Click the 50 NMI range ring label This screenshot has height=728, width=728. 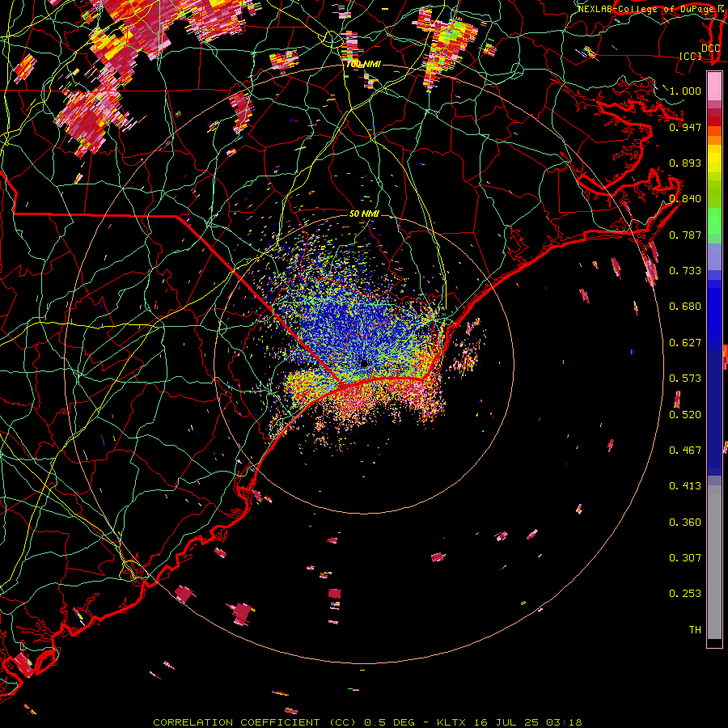[364, 214]
